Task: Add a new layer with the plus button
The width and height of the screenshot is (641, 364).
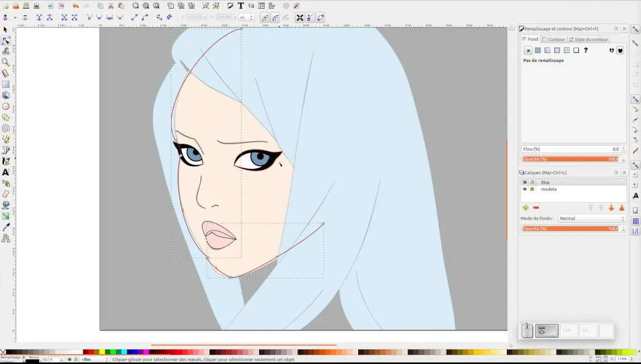Action: [526, 207]
